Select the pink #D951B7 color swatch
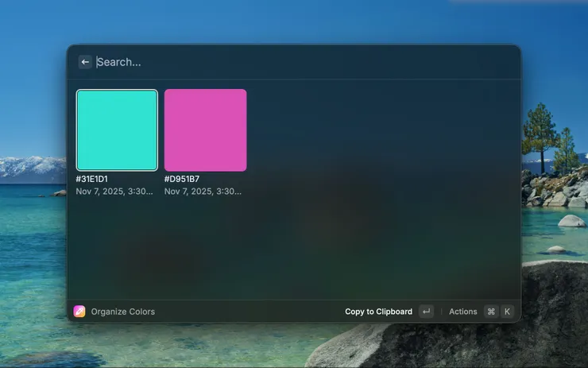The height and width of the screenshot is (368, 588). 206,130
